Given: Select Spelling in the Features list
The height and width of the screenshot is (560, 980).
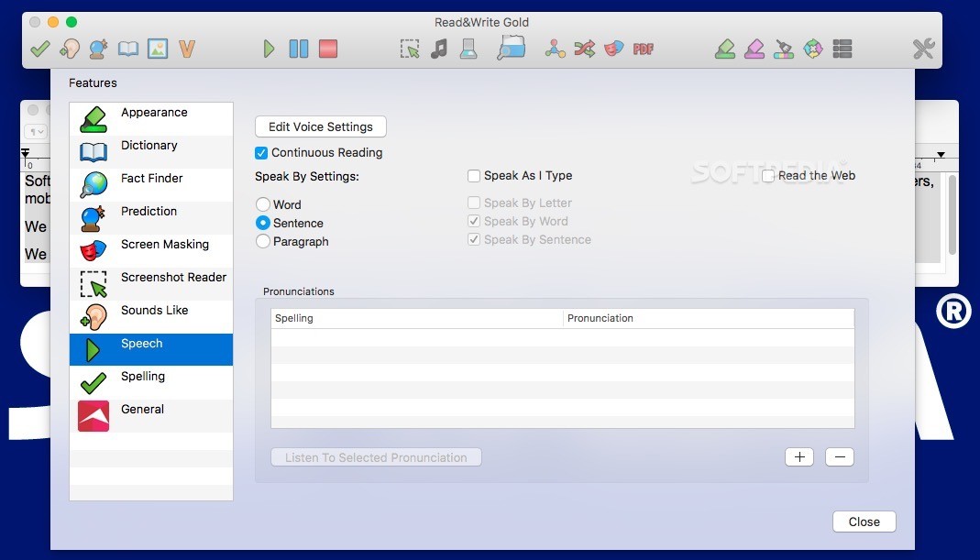Looking at the screenshot, I should pos(151,382).
